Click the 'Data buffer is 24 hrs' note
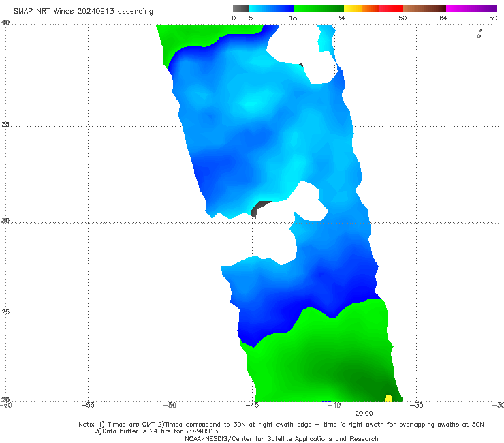This screenshot has height=443, width=504. point(157,431)
